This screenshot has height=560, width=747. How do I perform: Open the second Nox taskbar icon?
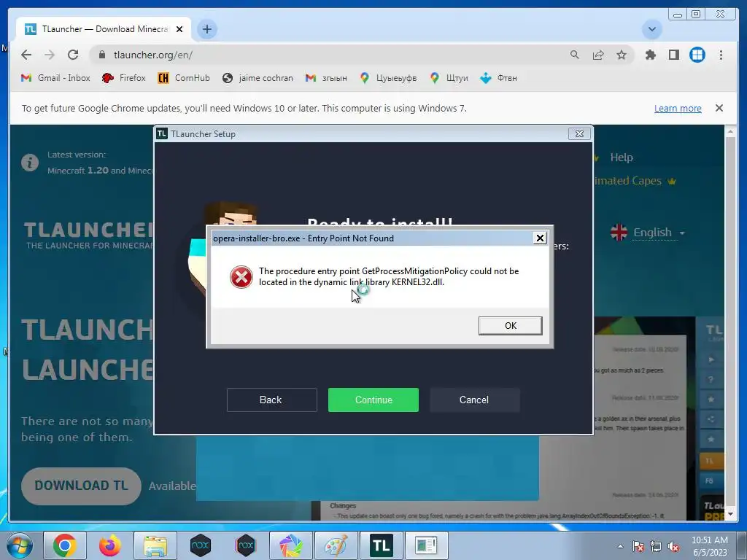point(245,545)
